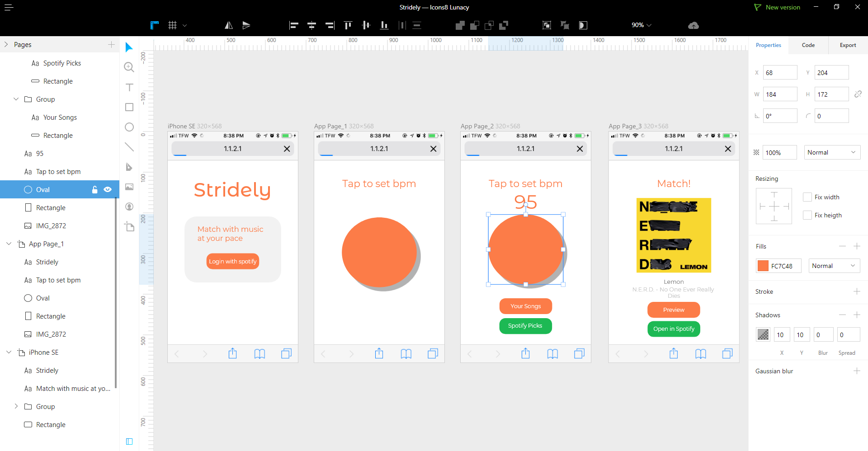Viewport: 868px width, 451px height.
Task: Collapse the Group above Your Songs
Action: pos(16,99)
